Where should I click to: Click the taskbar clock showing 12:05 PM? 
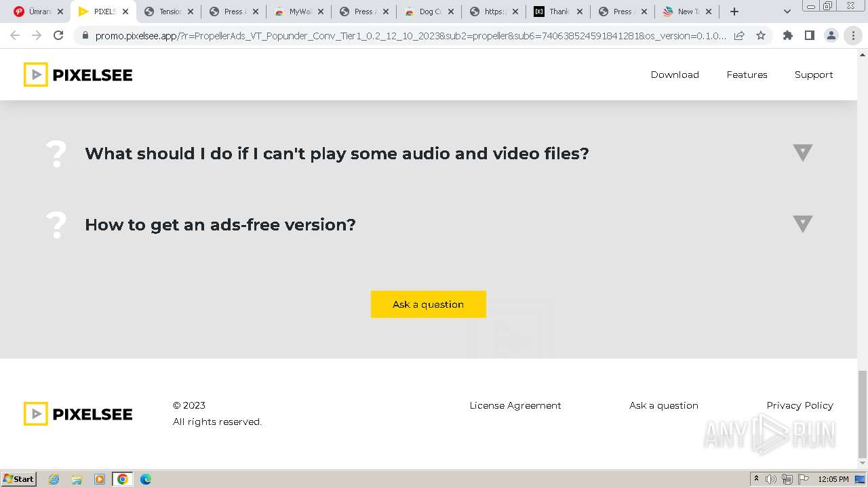coord(833,479)
